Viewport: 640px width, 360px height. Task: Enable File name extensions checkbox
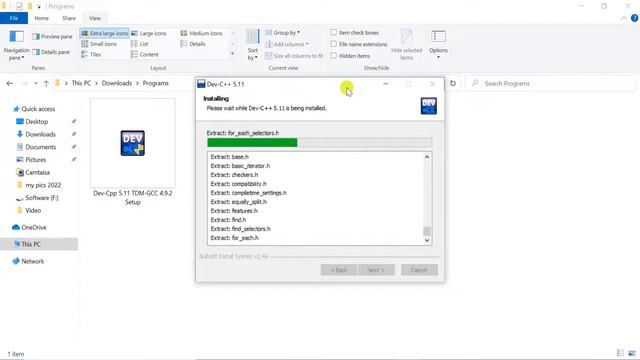tap(334, 44)
